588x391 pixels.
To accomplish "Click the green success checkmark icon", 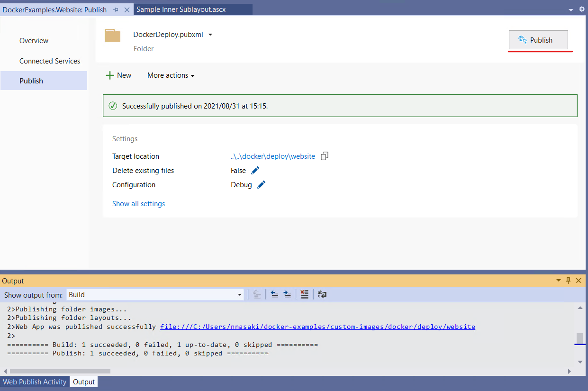I will pos(113,106).
